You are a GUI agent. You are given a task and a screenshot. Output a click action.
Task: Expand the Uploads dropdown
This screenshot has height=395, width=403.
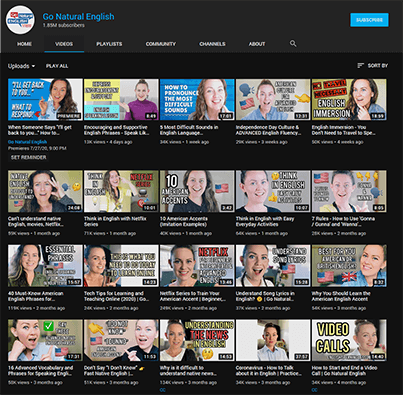(x=21, y=66)
